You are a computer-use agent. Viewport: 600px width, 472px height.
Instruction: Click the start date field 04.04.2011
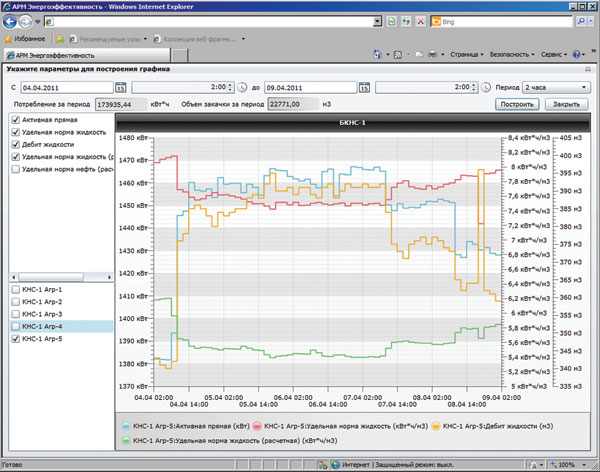click(67, 88)
